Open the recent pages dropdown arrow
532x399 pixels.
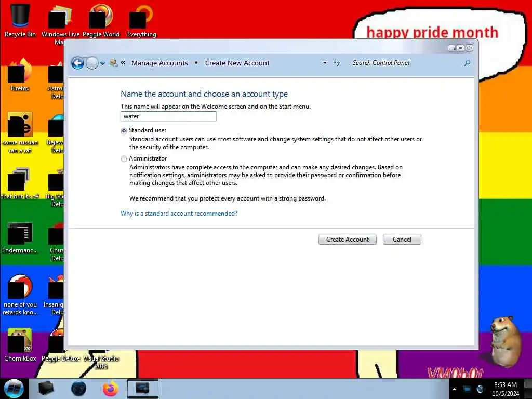click(102, 63)
